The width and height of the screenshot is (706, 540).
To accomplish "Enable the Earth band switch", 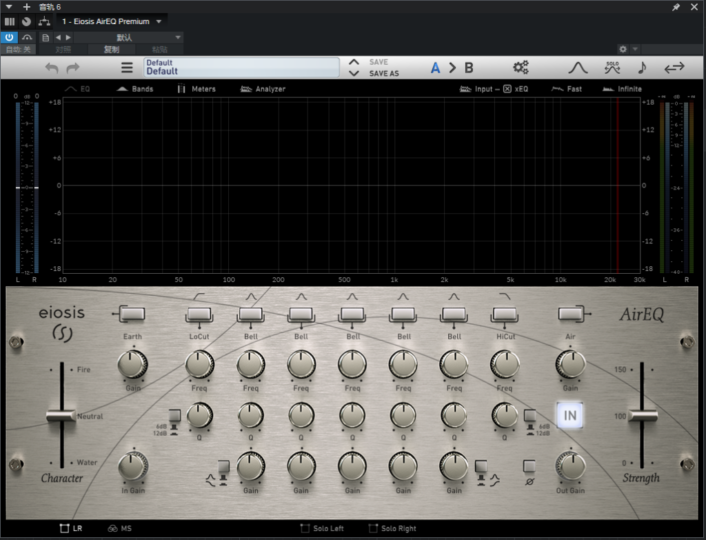I will [x=132, y=314].
